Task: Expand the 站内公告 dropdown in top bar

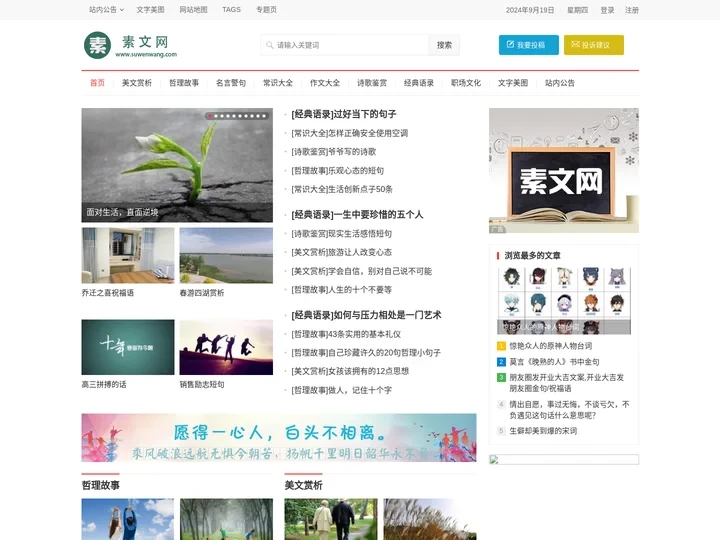Action: [106, 10]
